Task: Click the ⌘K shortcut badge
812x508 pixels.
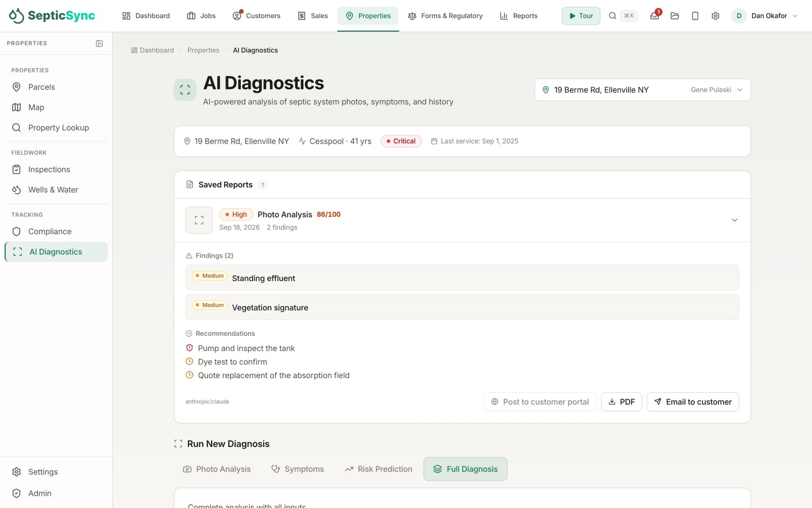Action: tap(629, 16)
